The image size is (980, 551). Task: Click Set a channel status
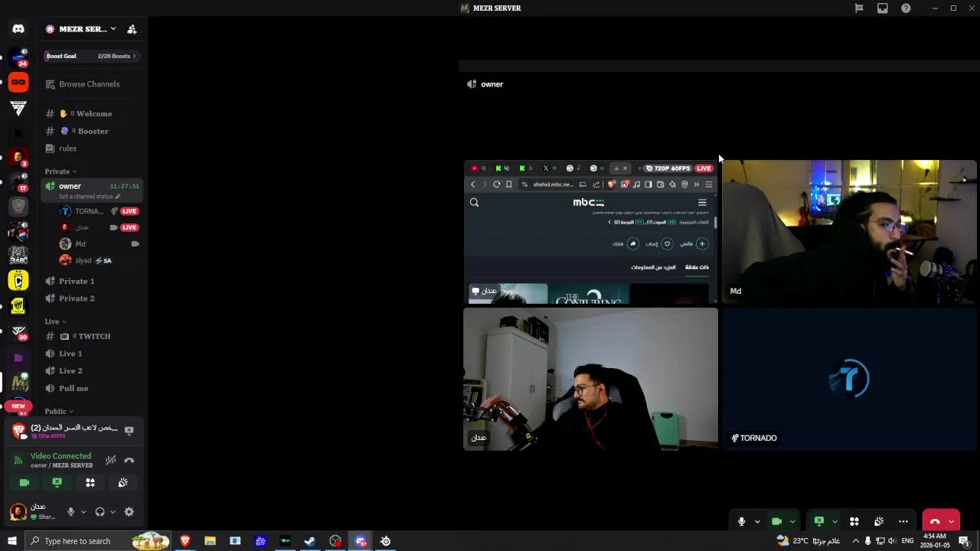pyautogui.click(x=87, y=197)
